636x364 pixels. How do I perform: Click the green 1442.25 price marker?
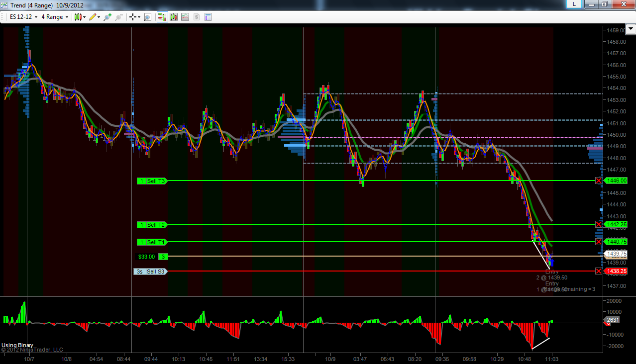point(616,224)
